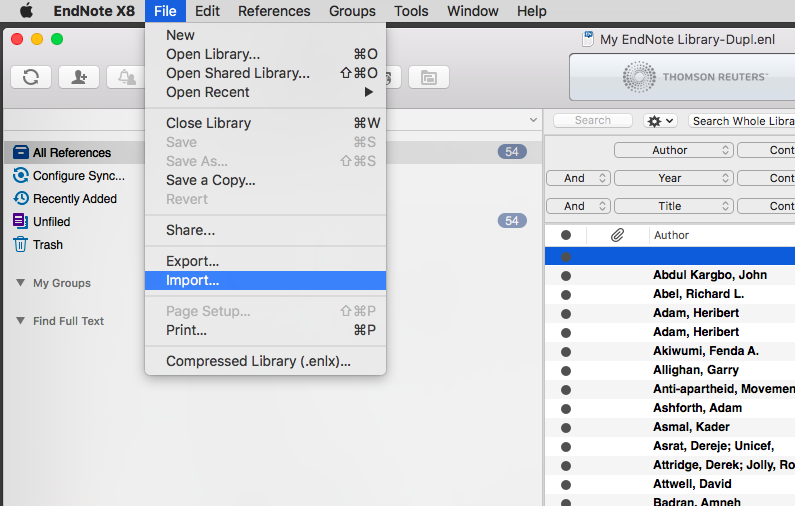
Task: Click the Unfiled group icon
Action: click(x=20, y=221)
